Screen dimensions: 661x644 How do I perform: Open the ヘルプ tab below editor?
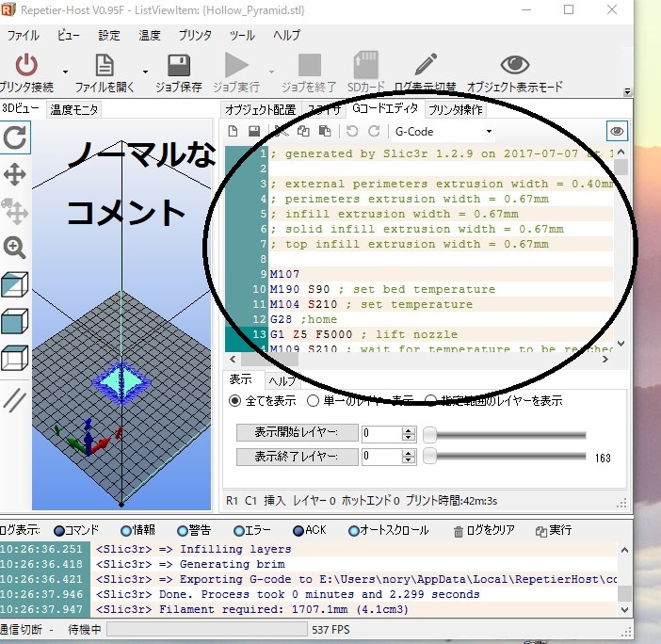tap(282, 381)
